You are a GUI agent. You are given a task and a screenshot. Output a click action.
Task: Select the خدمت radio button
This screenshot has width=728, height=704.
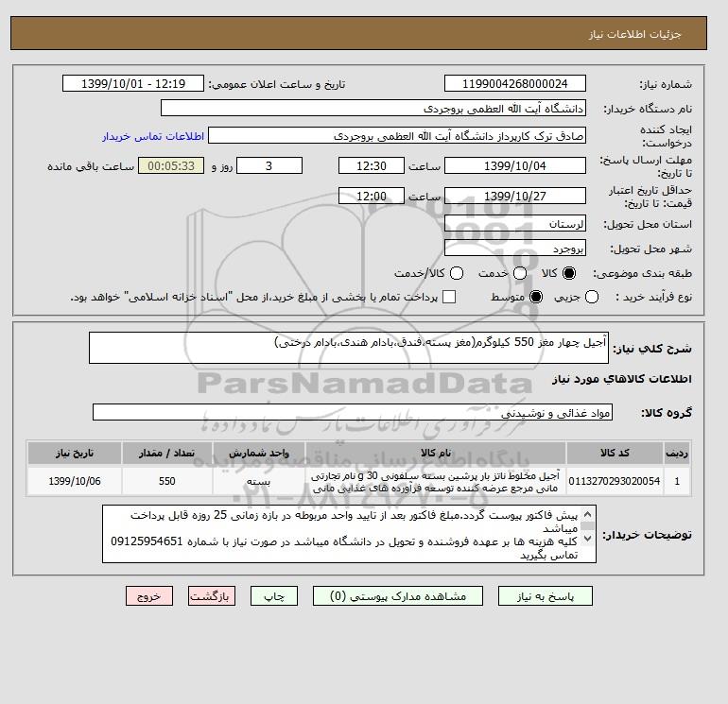pyautogui.click(x=520, y=273)
